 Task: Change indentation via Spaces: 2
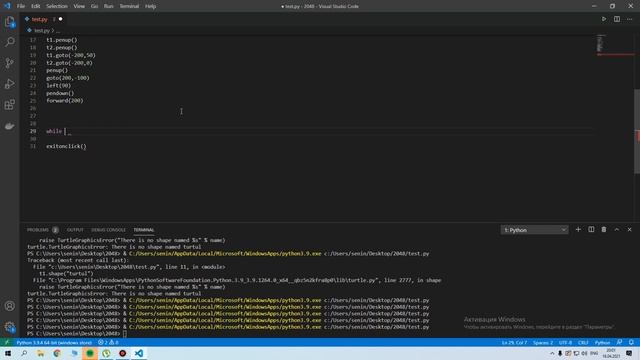[x=543, y=342]
